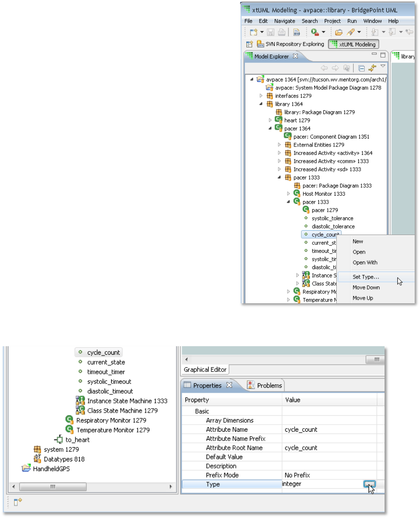The height and width of the screenshot is (518, 420).
Task: Click the open folder toolbar icon
Action: click(338, 32)
